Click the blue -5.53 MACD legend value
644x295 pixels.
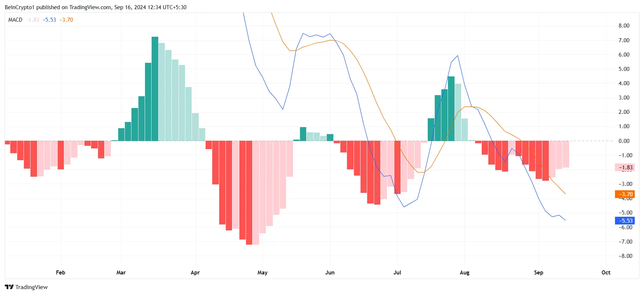[49, 20]
